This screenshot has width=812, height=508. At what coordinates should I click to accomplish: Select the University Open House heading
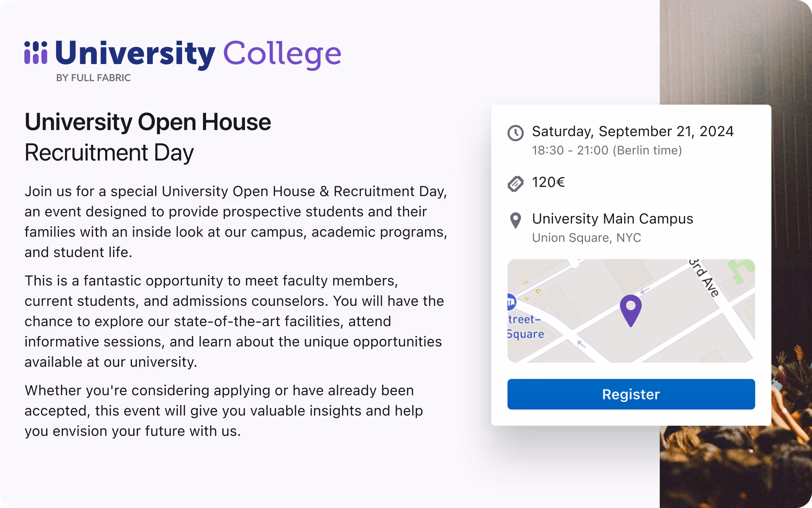[x=148, y=122]
